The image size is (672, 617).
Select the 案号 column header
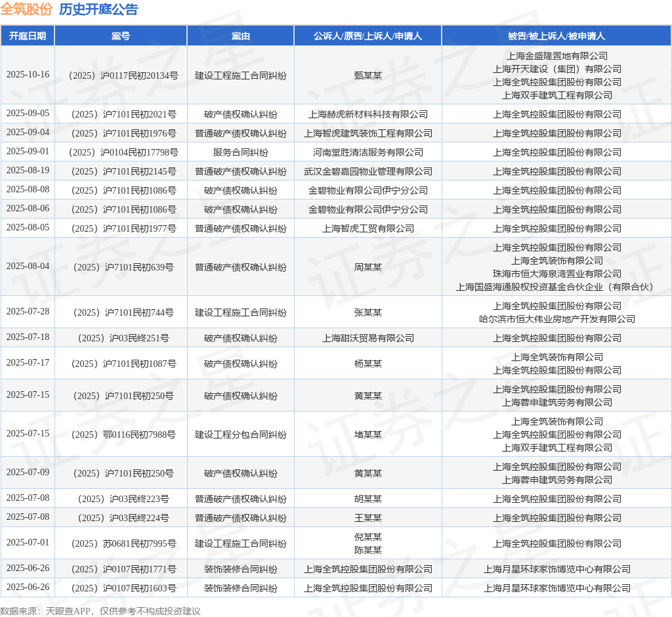coord(121,36)
